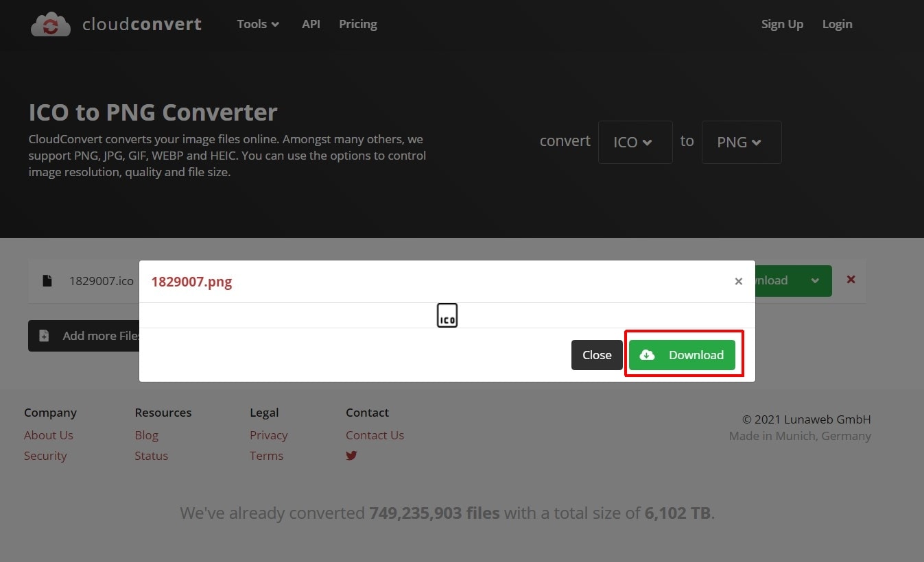Open the Security link

point(45,456)
